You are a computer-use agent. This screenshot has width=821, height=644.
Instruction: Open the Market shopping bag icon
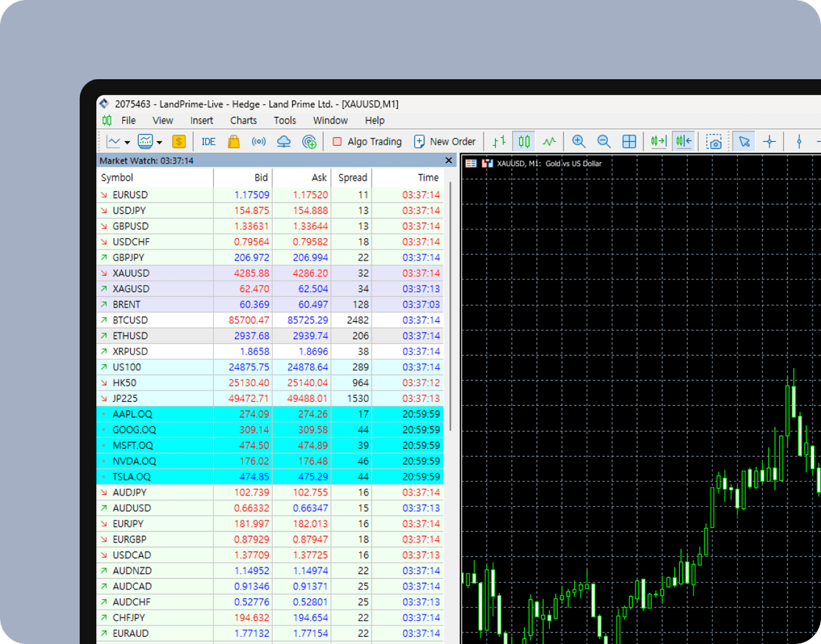pyautogui.click(x=234, y=142)
